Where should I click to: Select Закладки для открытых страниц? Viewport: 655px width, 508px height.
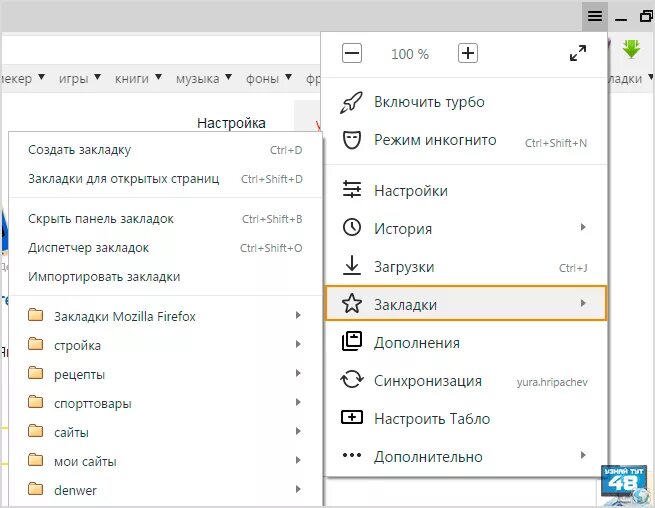click(165, 179)
